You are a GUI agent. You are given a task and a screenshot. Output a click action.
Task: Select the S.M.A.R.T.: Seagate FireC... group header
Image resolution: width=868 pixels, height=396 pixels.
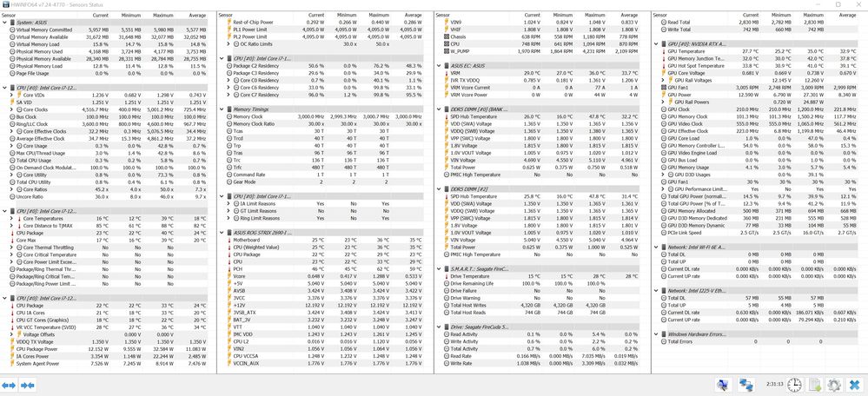539,268
